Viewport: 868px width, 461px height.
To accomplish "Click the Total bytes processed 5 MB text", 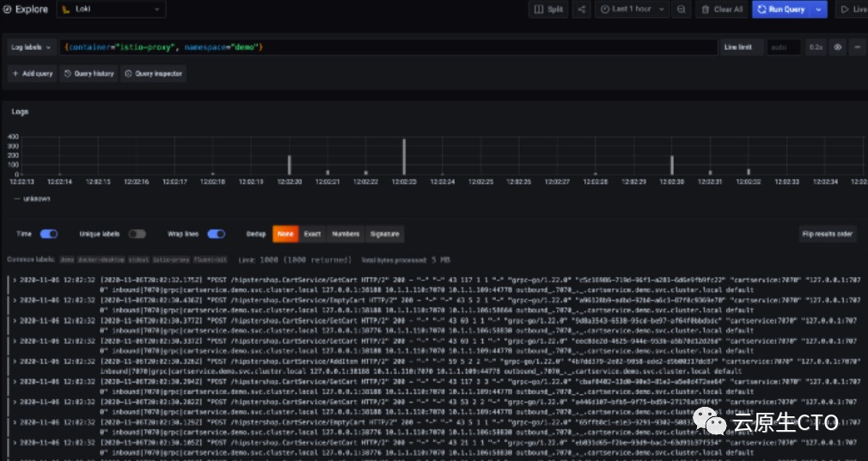I will tap(406, 260).
